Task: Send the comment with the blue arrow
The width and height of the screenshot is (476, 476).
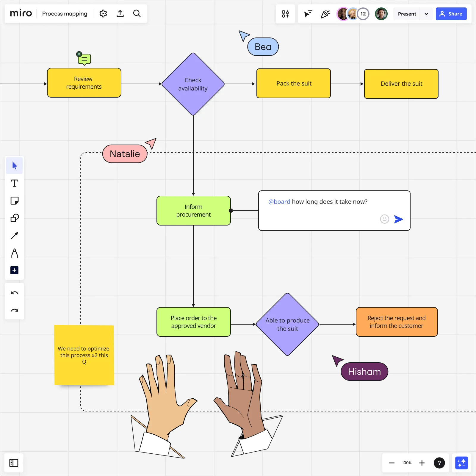Action: 399,219
